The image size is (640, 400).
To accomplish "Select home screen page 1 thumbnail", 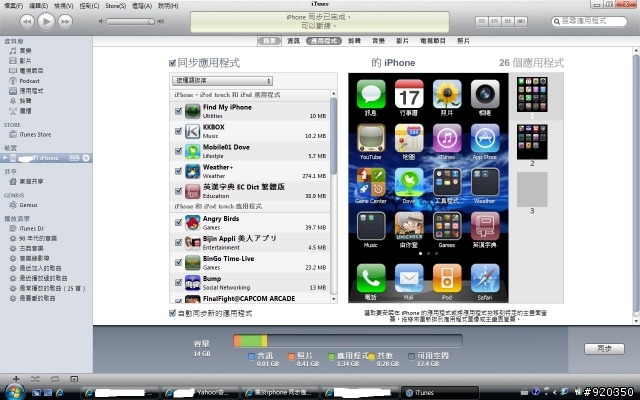I will click(x=532, y=94).
